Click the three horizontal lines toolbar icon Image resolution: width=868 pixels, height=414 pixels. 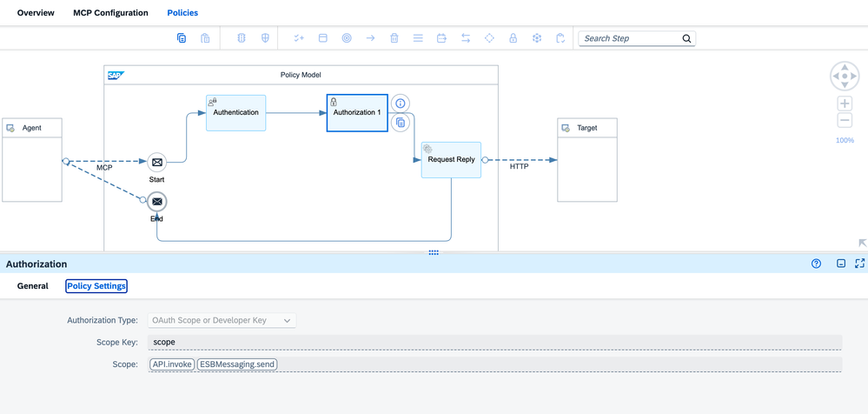[418, 38]
